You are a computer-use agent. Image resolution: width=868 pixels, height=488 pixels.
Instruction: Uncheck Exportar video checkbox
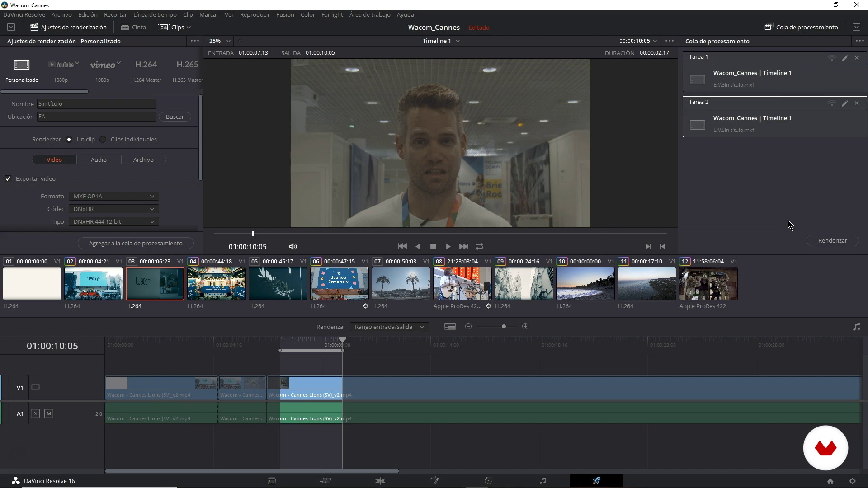pos(8,178)
